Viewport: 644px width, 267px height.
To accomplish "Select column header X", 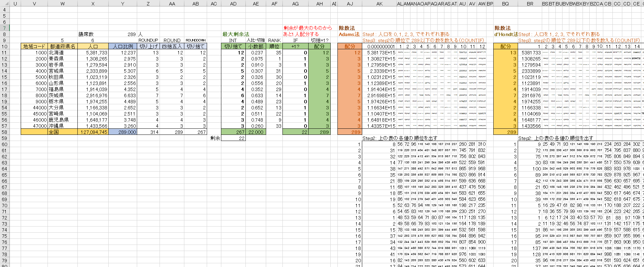I will click(93, 4).
